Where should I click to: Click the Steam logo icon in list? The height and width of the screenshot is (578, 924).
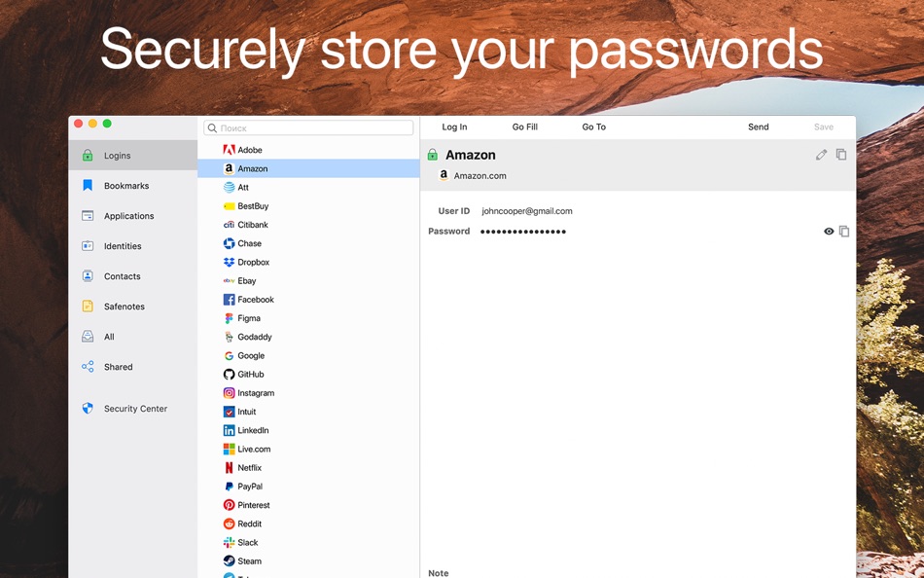click(x=230, y=560)
